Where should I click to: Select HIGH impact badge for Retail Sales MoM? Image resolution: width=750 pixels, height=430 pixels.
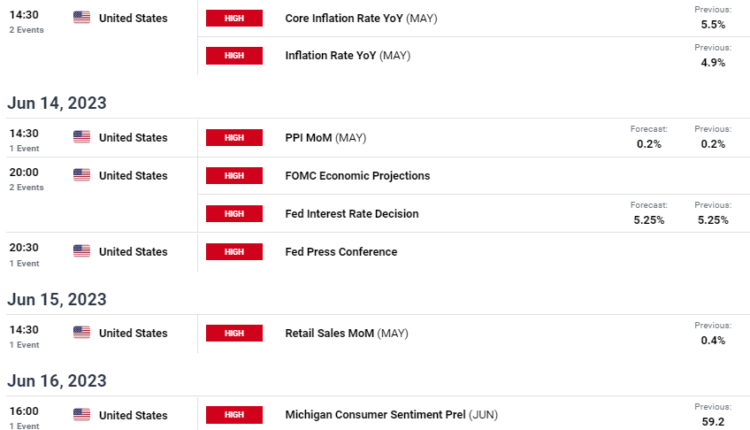coord(233,333)
